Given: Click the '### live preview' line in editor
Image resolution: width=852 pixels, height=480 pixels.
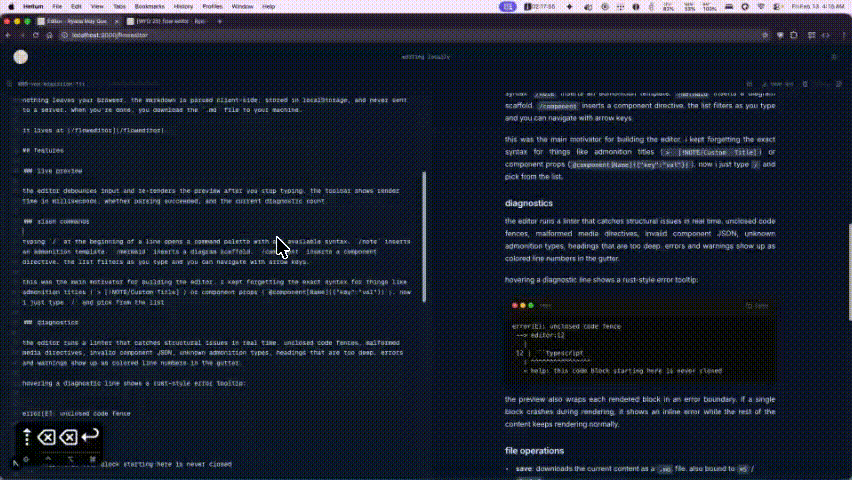Looking at the screenshot, I should pyautogui.click(x=53, y=171).
